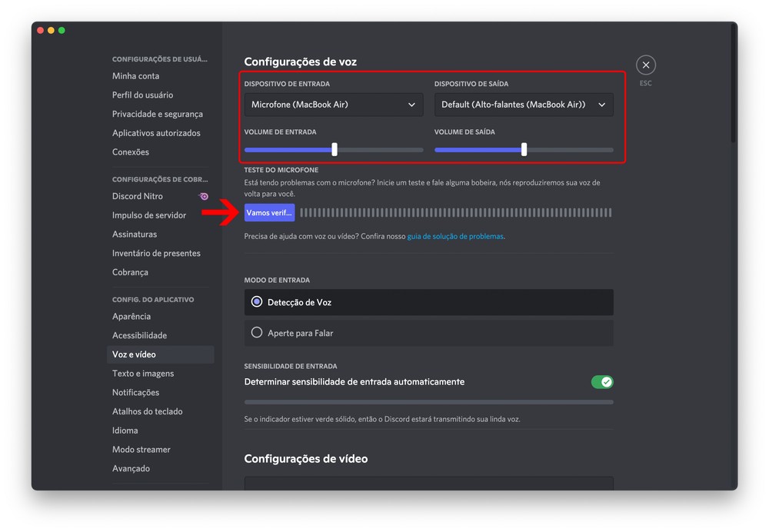Click the Nitro badge icon beside Discord Nitro
Image resolution: width=769 pixels, height=532 pixels.
[x=204, y=197]
